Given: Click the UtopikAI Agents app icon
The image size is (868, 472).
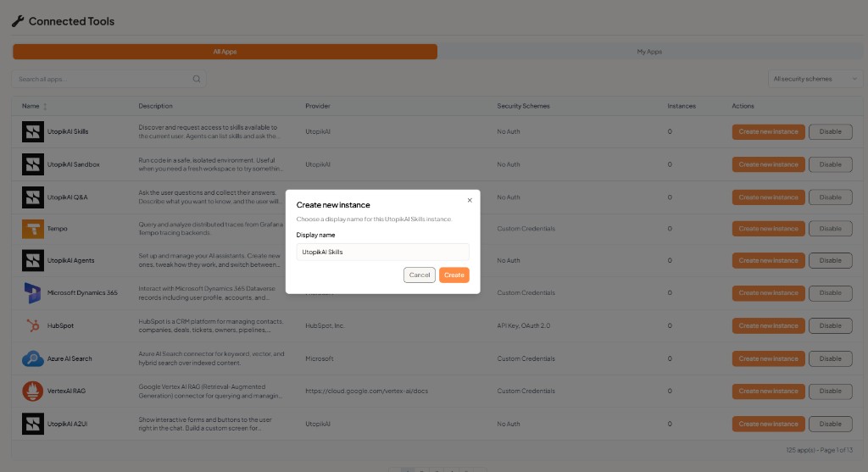Looking at the screenshot, I should 33,260.
